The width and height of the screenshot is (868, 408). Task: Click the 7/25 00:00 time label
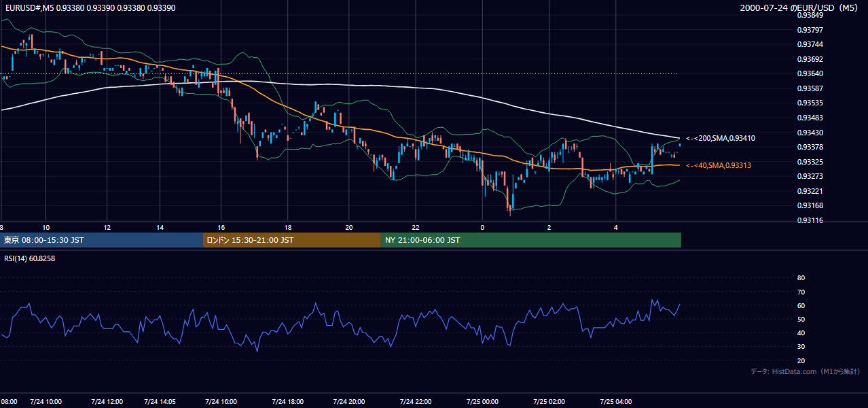click(482, 401)
